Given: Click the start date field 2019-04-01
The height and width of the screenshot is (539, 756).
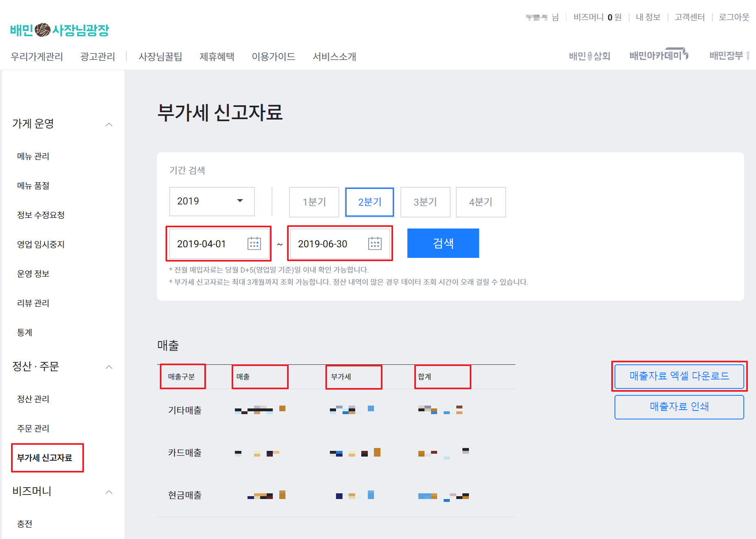Looking at the screenshot, I should tap(219, 244).
